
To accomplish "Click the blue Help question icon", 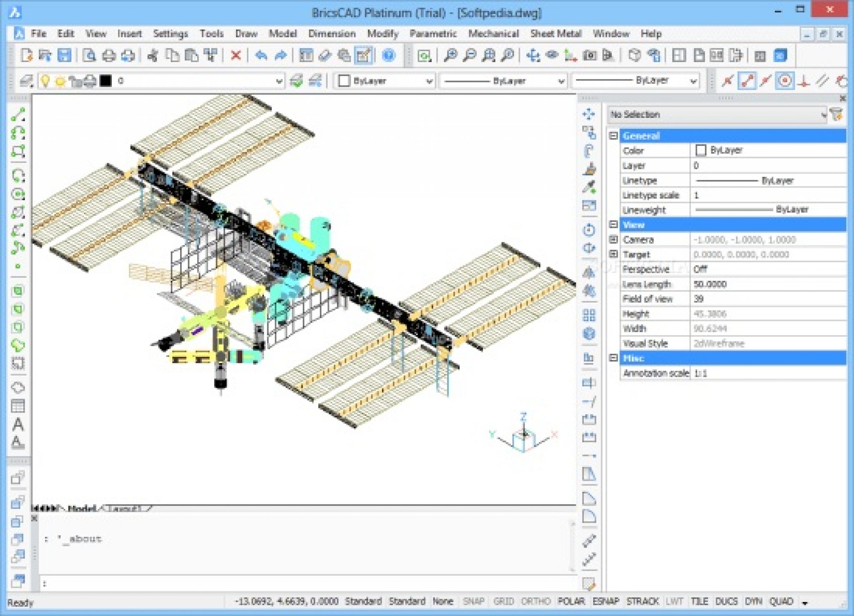I will point(388,55).
